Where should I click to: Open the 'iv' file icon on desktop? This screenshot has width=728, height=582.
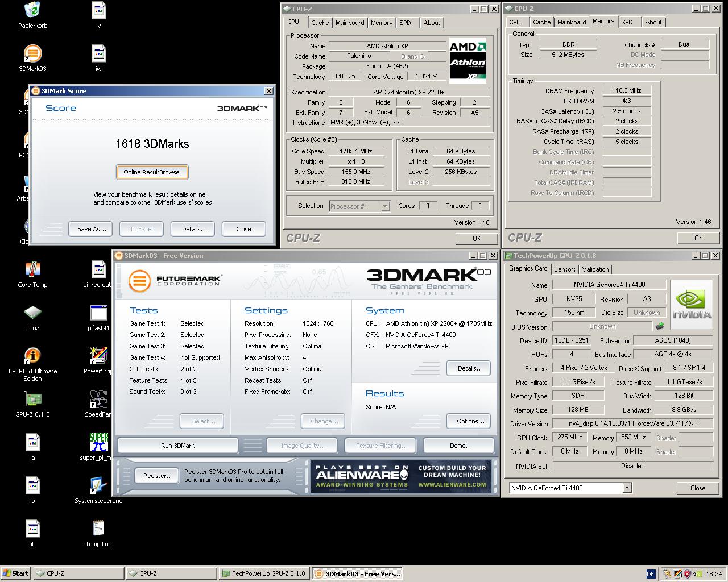coord(98,10)
